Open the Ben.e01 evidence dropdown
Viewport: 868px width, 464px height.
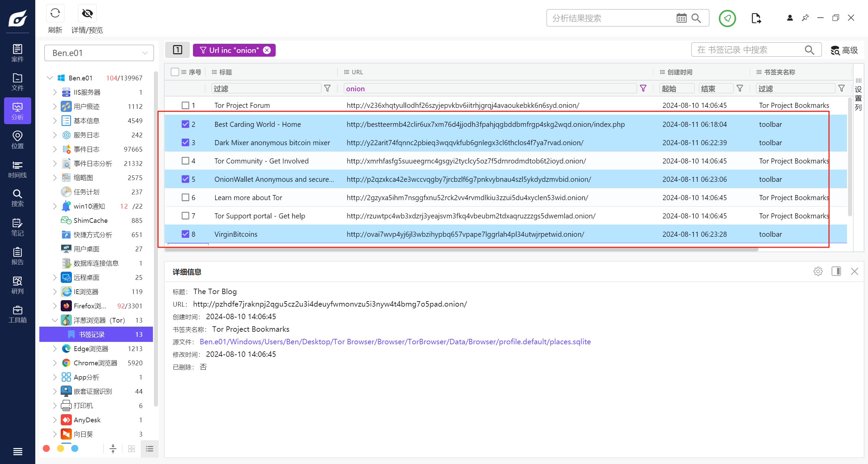[99, 53]
